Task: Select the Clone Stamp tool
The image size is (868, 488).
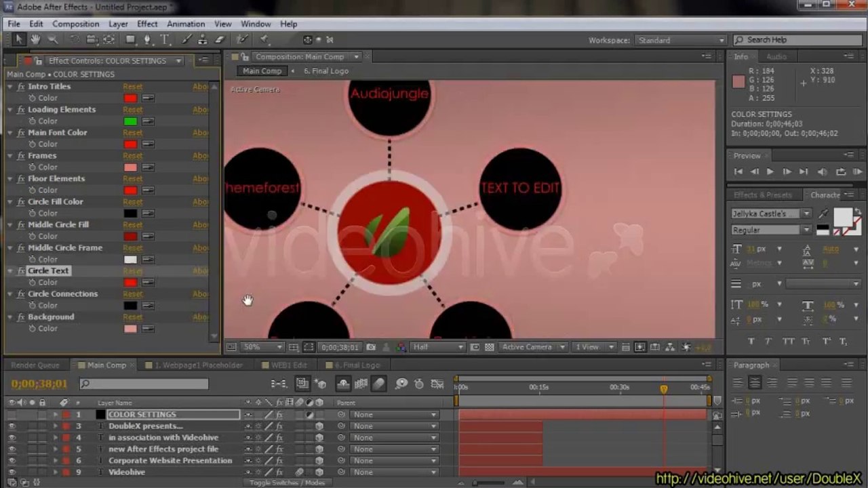Action: coord(203,39)
